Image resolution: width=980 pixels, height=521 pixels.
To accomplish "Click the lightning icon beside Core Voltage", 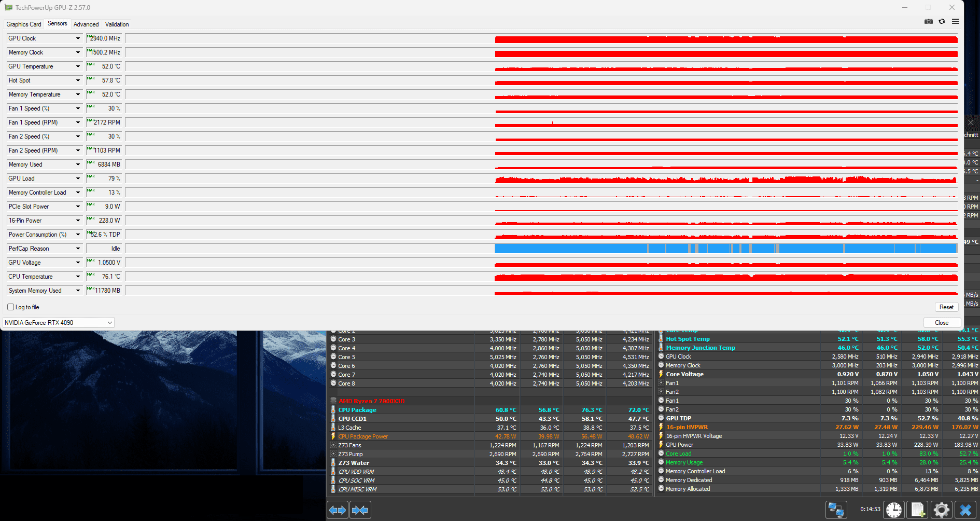I will coord(661,374).
